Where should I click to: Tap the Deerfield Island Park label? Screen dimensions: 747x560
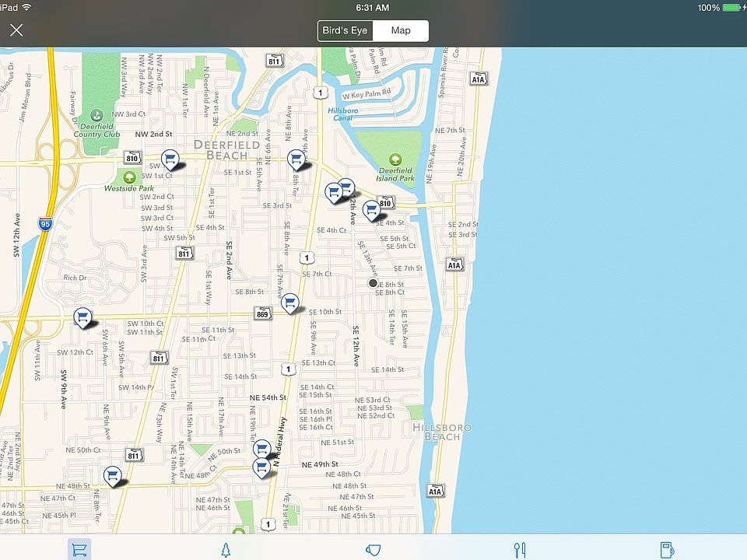click(x=395, y=174)
